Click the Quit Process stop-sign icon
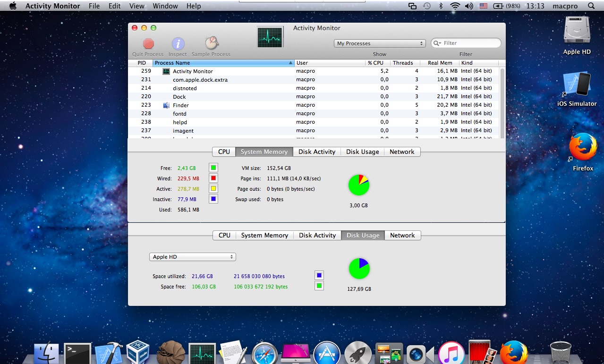The image size is (604, 364). [148, 44]
